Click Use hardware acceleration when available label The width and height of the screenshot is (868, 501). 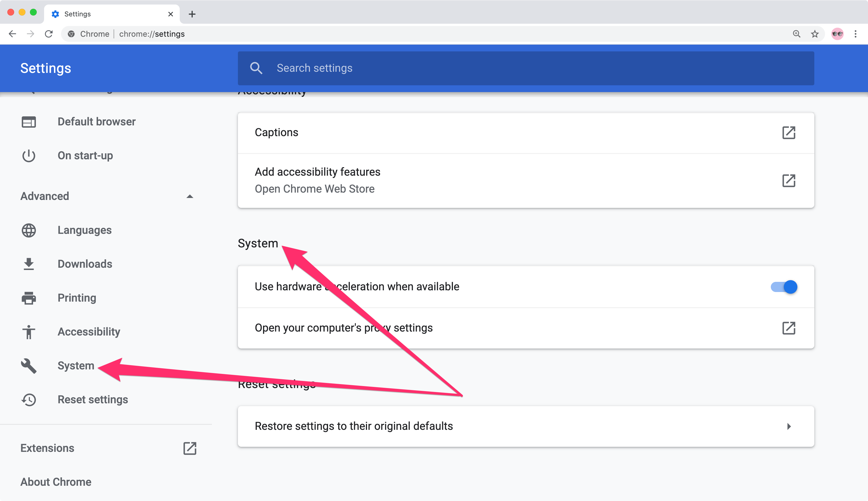357,287
